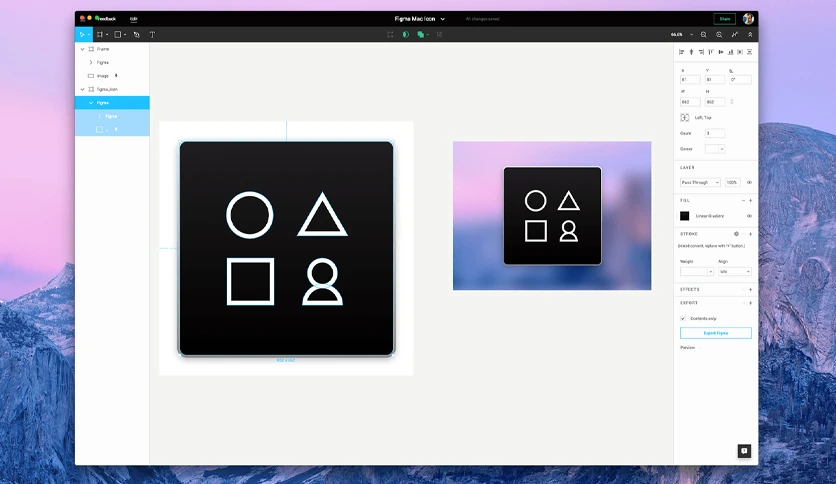Select the Frame tool
Screen dimensions: 836x484
tap(100, 35)
